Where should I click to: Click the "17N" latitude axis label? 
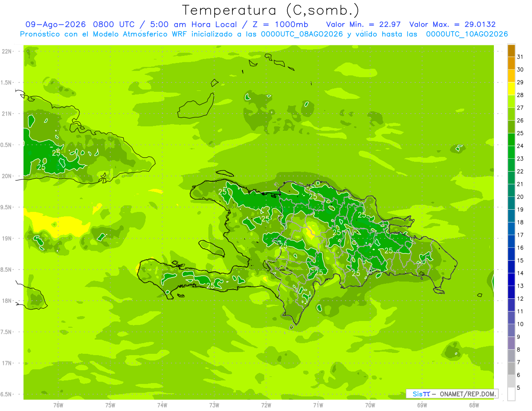click(x=7, y=363)
